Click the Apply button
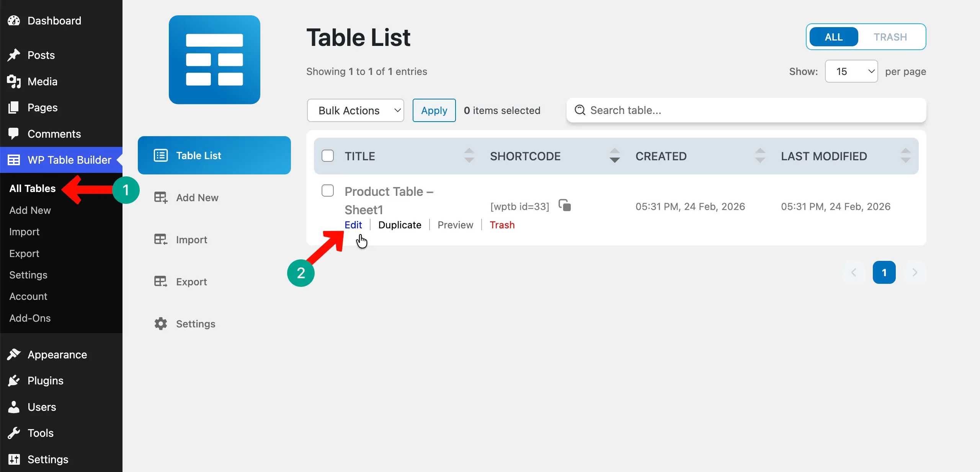The height and width of the screenshot is (472, 980). pyautogui.click(x=434, y=111)
